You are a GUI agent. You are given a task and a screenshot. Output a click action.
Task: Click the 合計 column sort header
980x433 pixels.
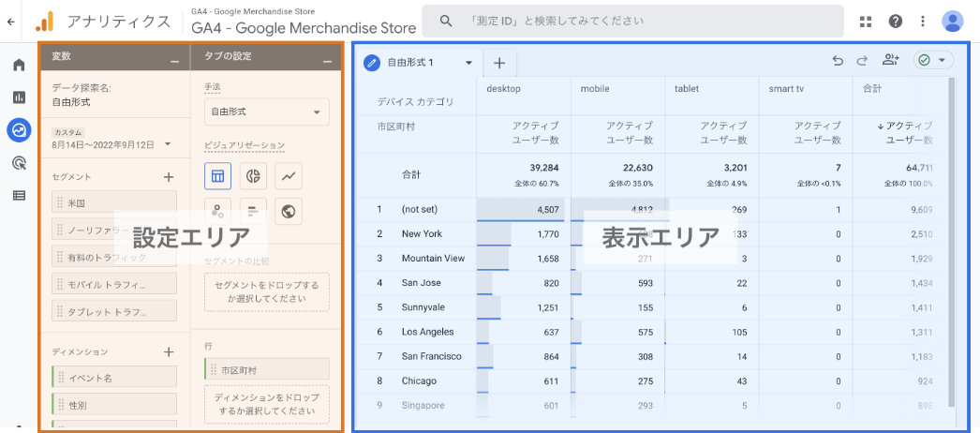coord(905,132)
